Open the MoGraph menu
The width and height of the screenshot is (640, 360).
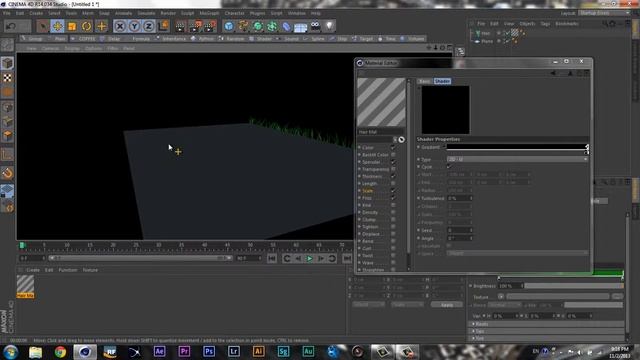209,13
